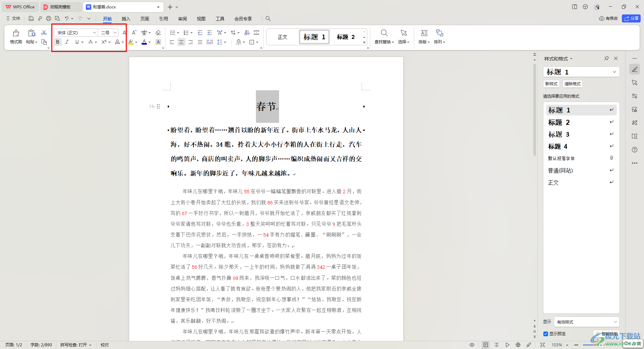Click the Sort icon in paragraph group

click(247, 33)
